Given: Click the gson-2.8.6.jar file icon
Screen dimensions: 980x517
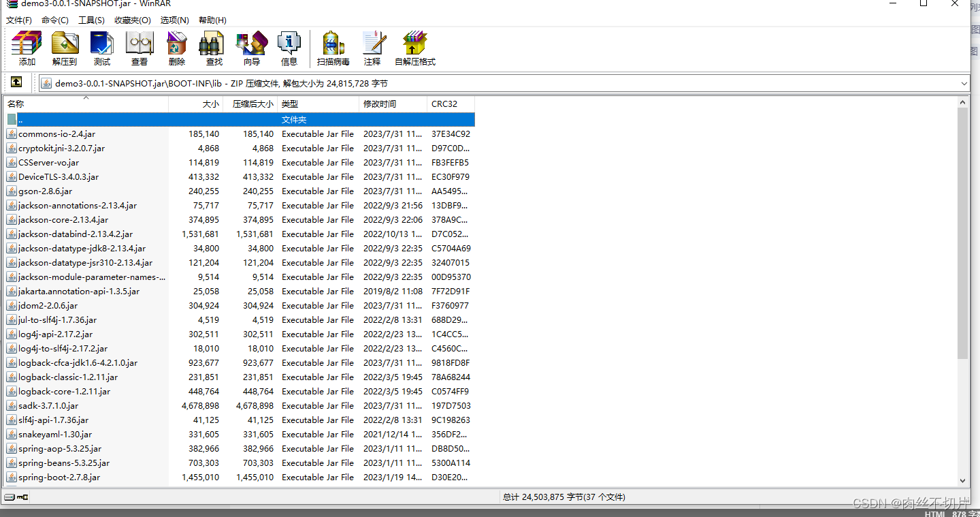Looking at the screenshot, I should [12, 191].
